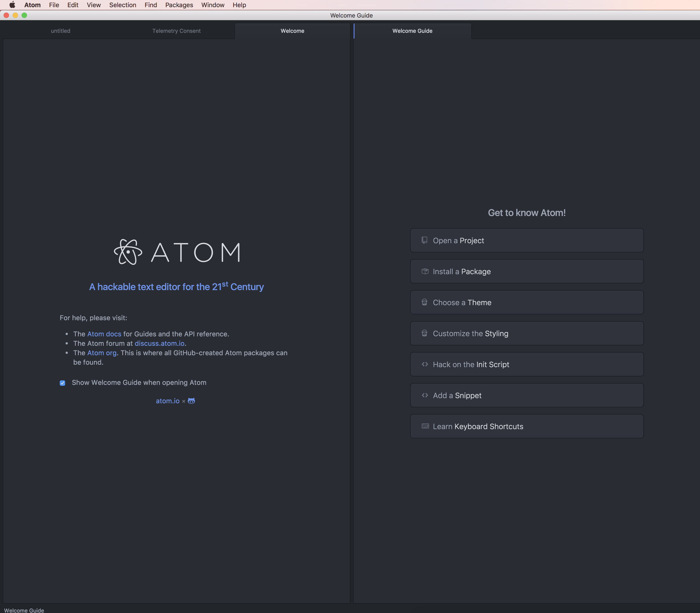Click the keyboard icon beside Learn Keyboard Shortcuts

coord(425,426)
